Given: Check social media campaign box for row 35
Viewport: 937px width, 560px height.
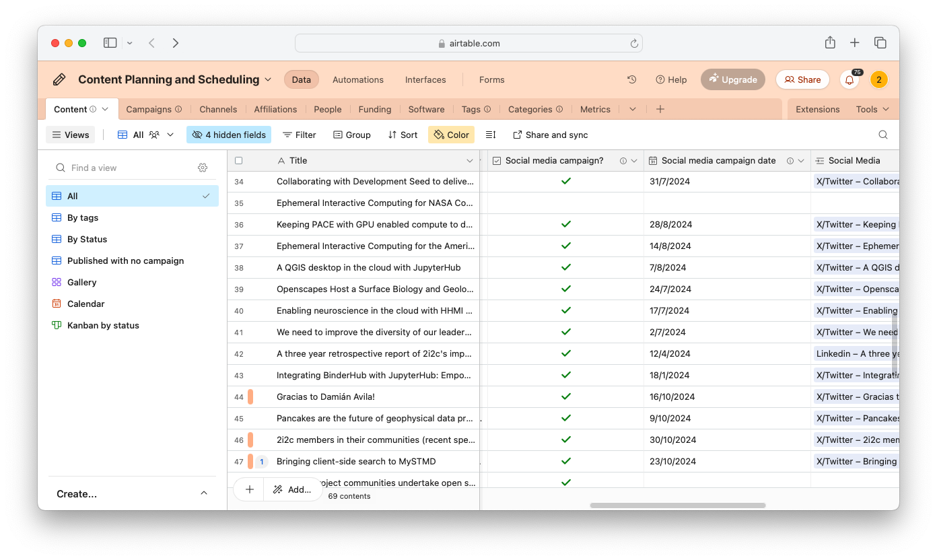Looking at the screenshot, I should [565, 203].
